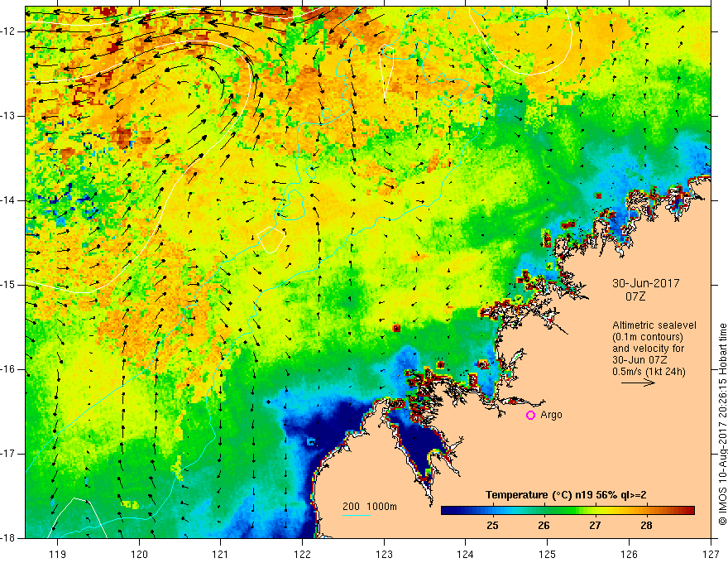
Task: Click the Argo legend label
Action: click(x=552, y=415)
